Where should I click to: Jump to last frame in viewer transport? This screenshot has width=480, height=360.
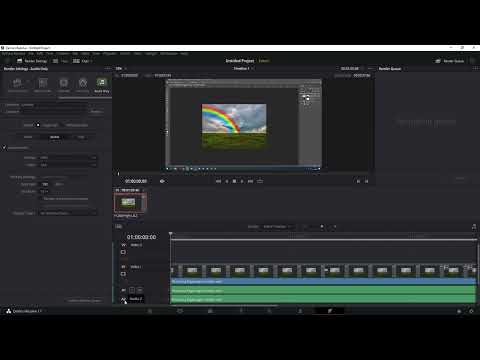(250, 181)
